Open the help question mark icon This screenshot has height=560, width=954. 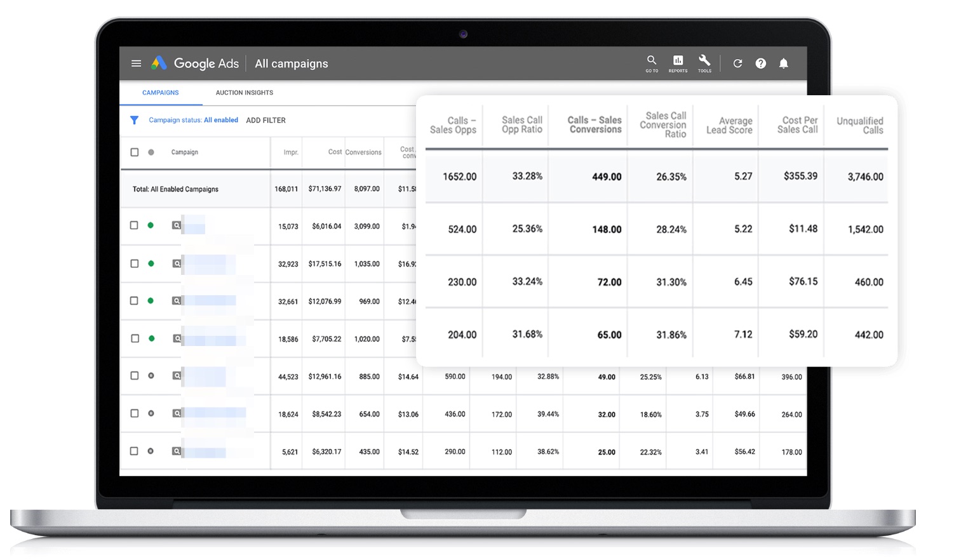coord(760,63)
